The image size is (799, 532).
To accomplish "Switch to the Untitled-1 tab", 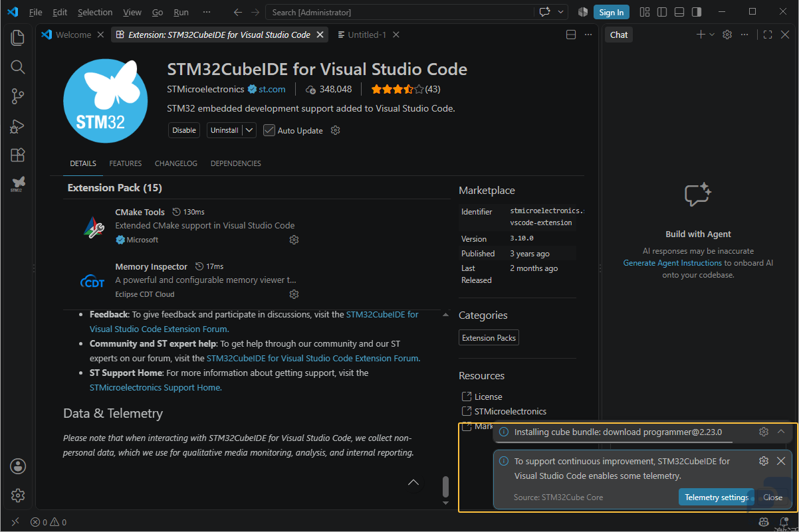I will pos(366,35).
